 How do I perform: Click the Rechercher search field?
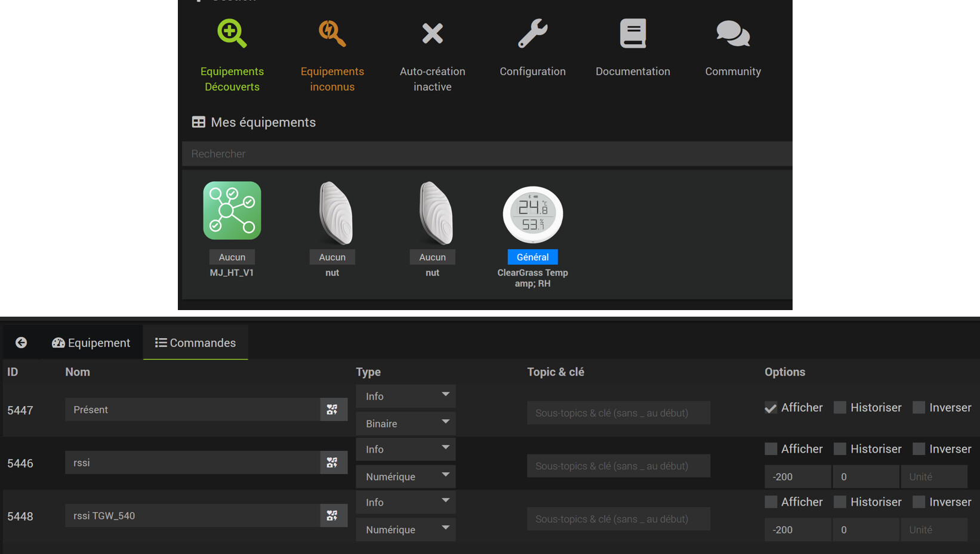487,154
